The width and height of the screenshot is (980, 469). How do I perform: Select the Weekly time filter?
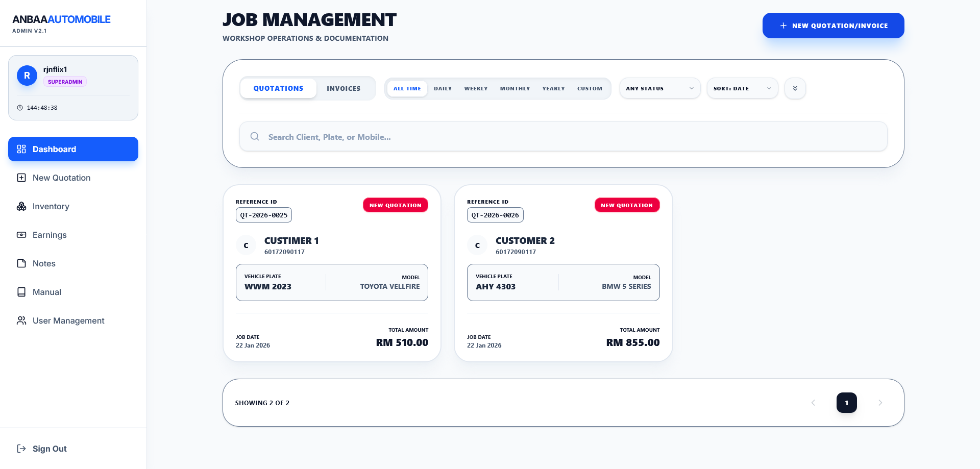(x=476, y=89)
